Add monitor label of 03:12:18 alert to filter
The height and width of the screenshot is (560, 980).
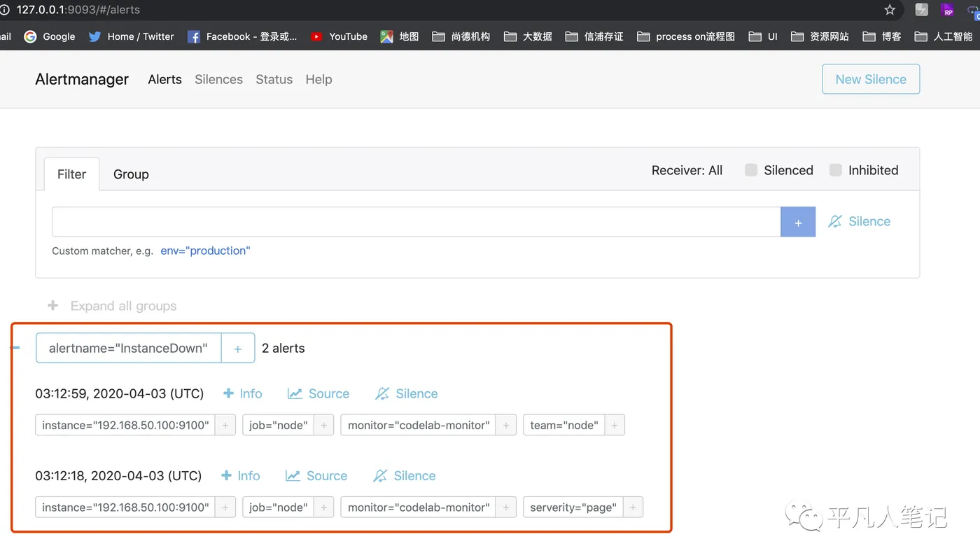pos(506,507)
